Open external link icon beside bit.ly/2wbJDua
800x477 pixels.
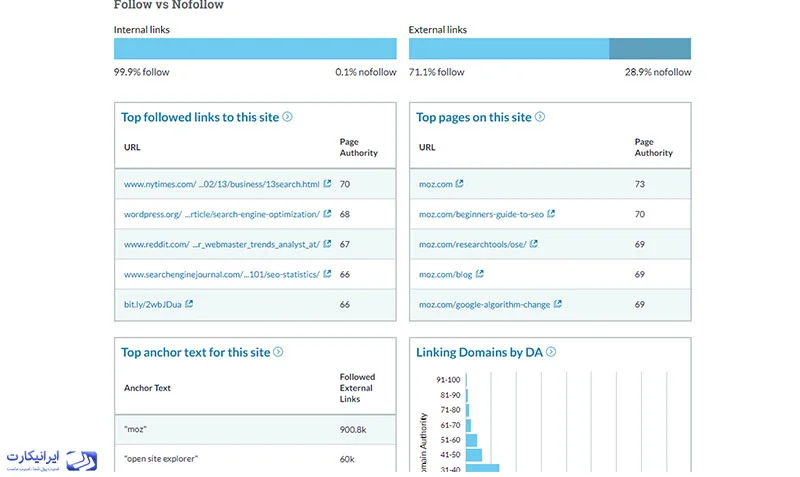pyautogui.click(x=189, y=304)
